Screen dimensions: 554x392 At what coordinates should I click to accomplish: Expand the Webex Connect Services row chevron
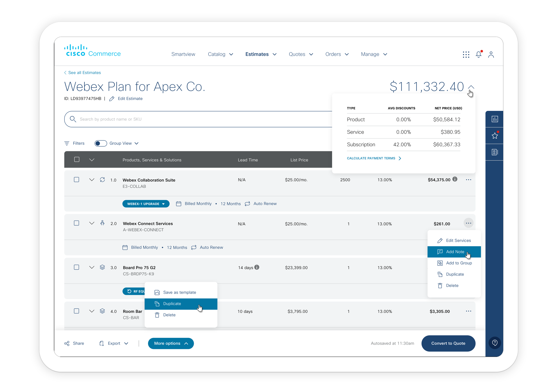pos(92,223)
